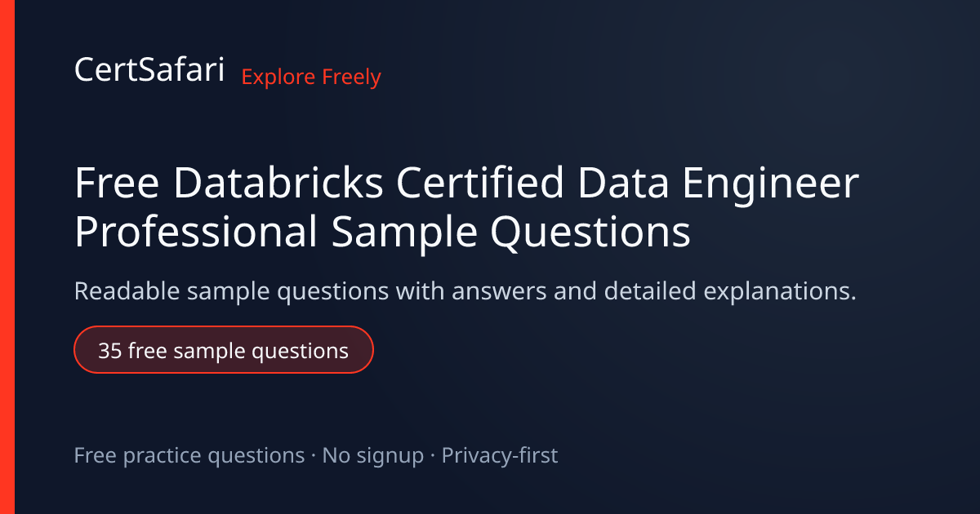The height and width of the screenshot is (514, 980).
Task: Click the word Freely in the tagline
Action: coord(351,78)
